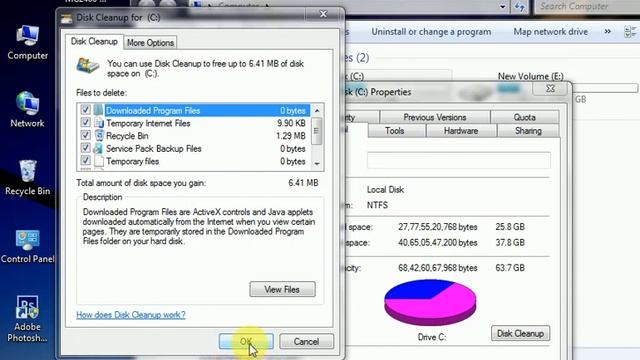
Task: Open the Network desktop icon
Action: tap(27, 109)
